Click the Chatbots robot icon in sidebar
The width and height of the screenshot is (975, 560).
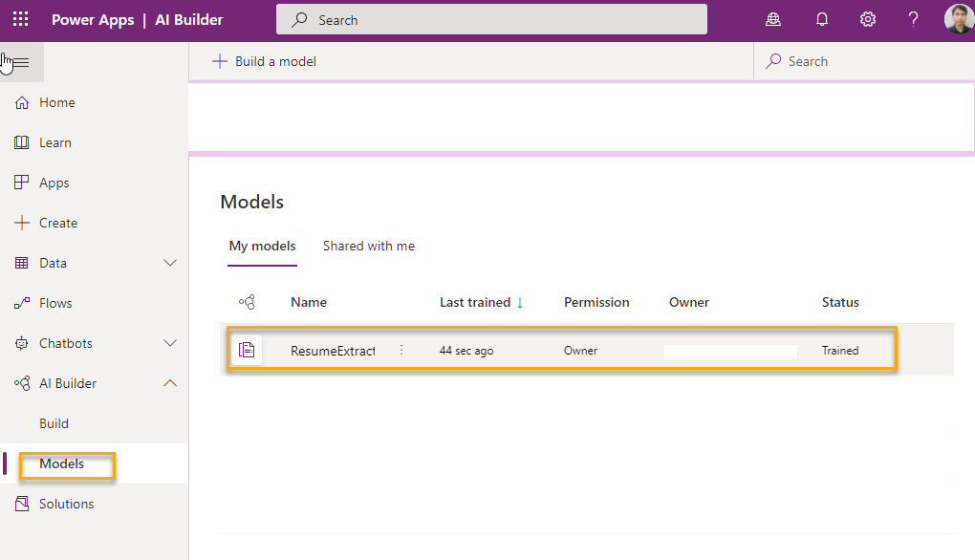pos(22,343)
